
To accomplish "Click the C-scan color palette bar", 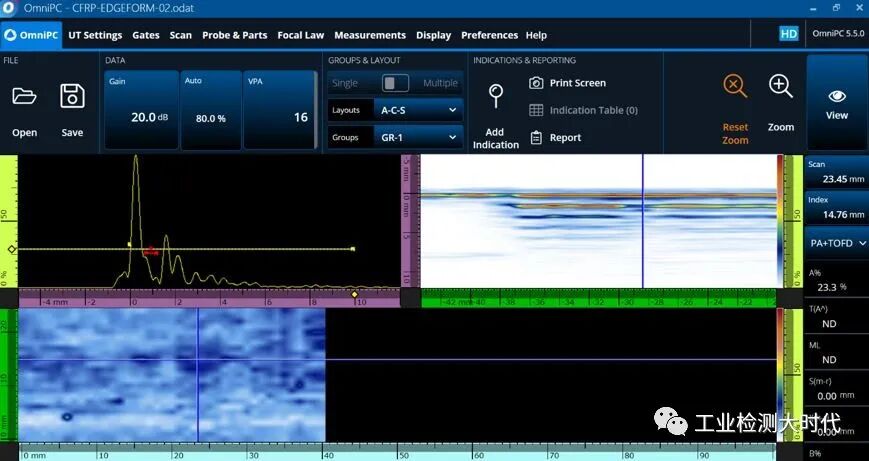I will click(780, 375).
